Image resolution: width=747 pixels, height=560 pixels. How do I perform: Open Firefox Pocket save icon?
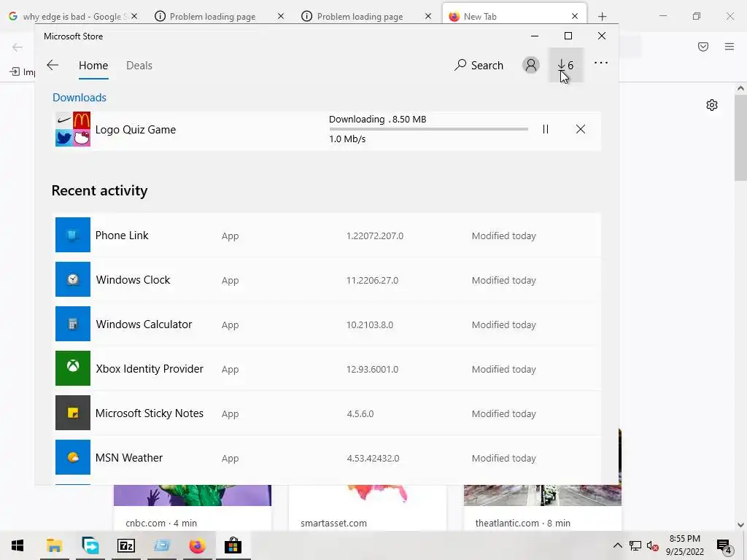[x=703, y=47]
